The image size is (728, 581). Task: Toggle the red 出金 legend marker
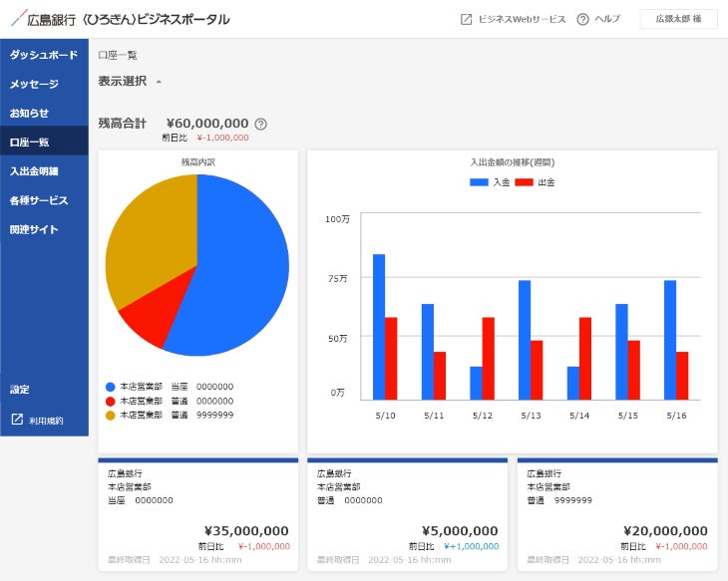click(524, 182)
